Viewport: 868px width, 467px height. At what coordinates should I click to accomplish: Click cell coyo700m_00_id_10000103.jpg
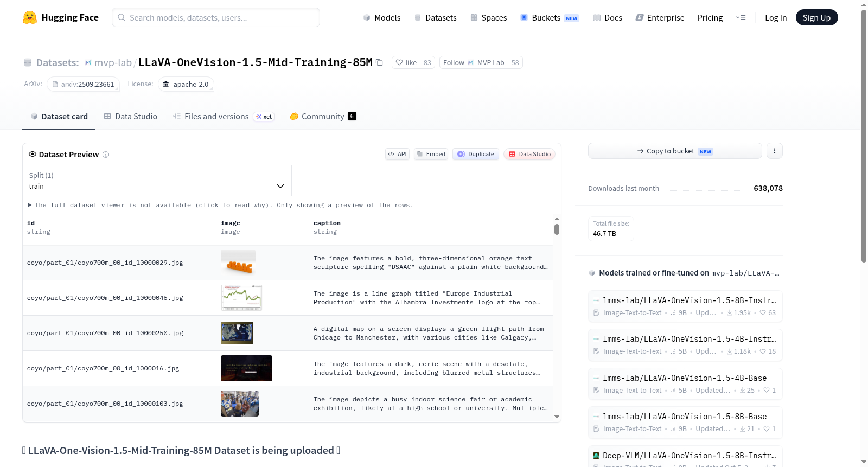pyautogui.click(x=119, y=404)
